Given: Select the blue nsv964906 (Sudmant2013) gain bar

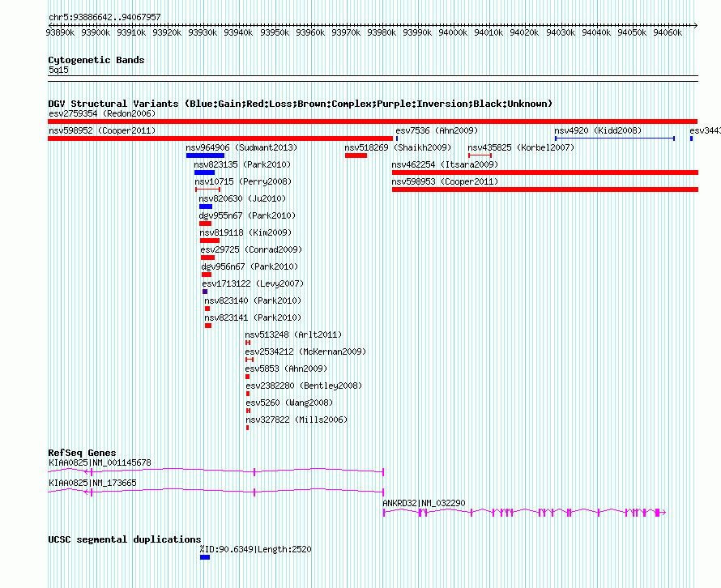Looking at the screenshot, I should (x=205, y=156).
